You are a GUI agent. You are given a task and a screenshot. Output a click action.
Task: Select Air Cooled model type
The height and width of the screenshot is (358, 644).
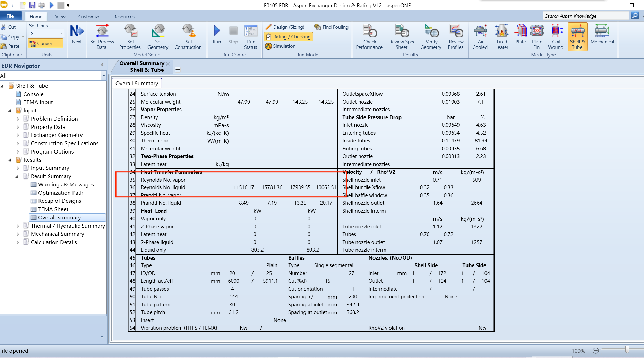(x=480, y=37)
